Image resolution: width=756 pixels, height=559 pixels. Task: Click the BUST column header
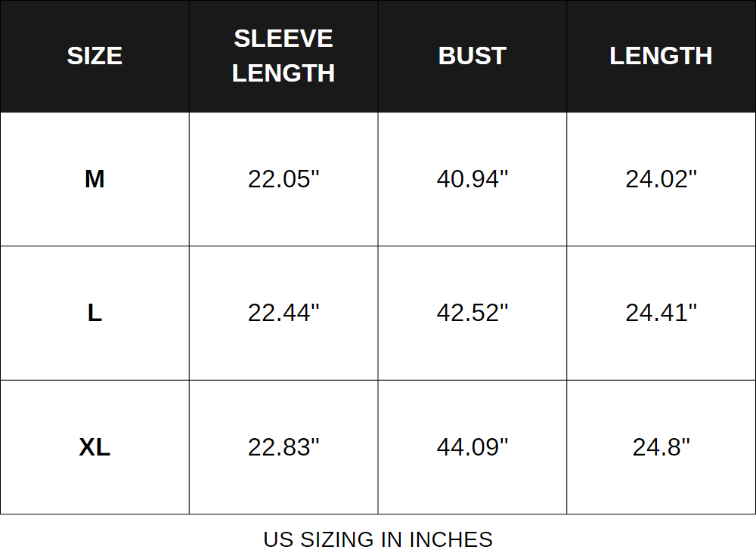coord(472,56)
